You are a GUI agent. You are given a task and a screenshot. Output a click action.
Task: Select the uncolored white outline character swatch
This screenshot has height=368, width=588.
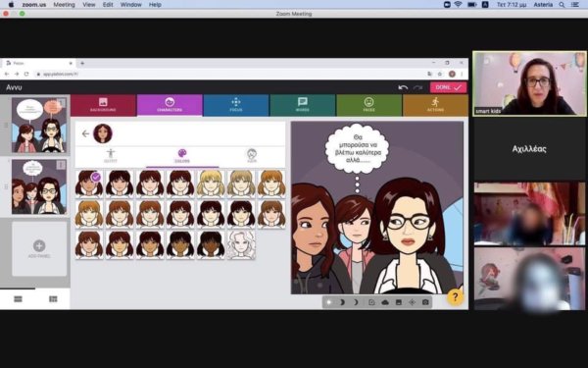tap(241, 244)
